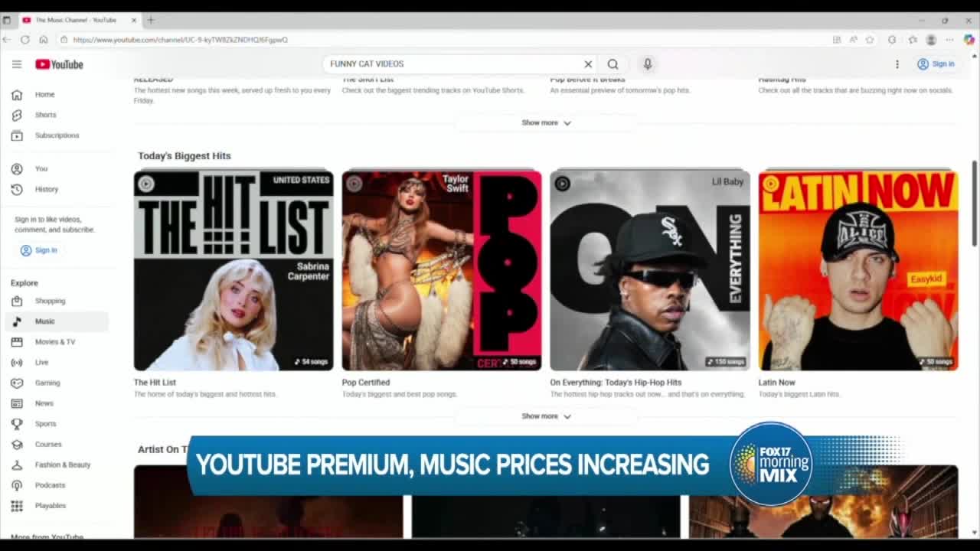Screen dimensions: 980x551
Task: Go to Shorts in sidebar
Action: click(x=45, y=115)
